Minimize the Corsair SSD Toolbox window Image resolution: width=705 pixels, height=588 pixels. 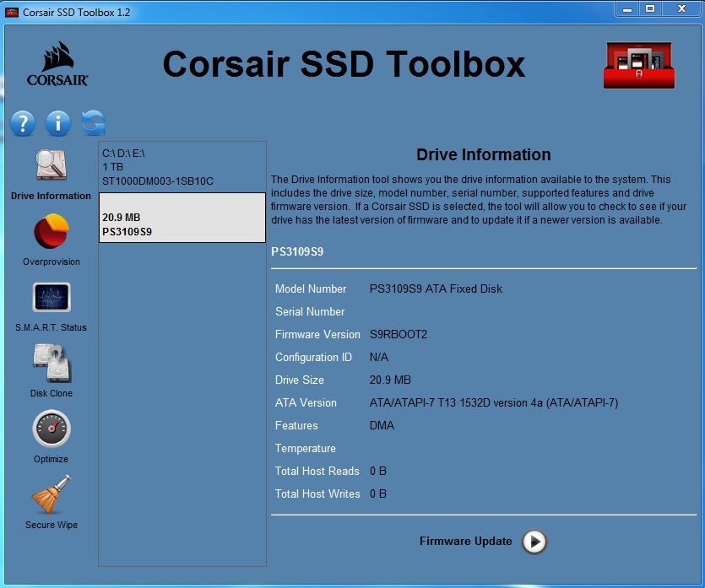pyautogui.click(x=627, y=9)
